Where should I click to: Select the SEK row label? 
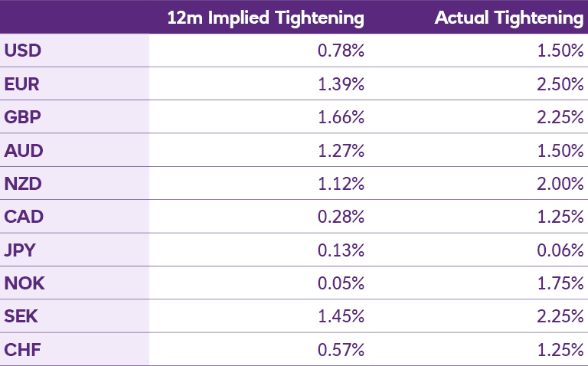[22, 316]
